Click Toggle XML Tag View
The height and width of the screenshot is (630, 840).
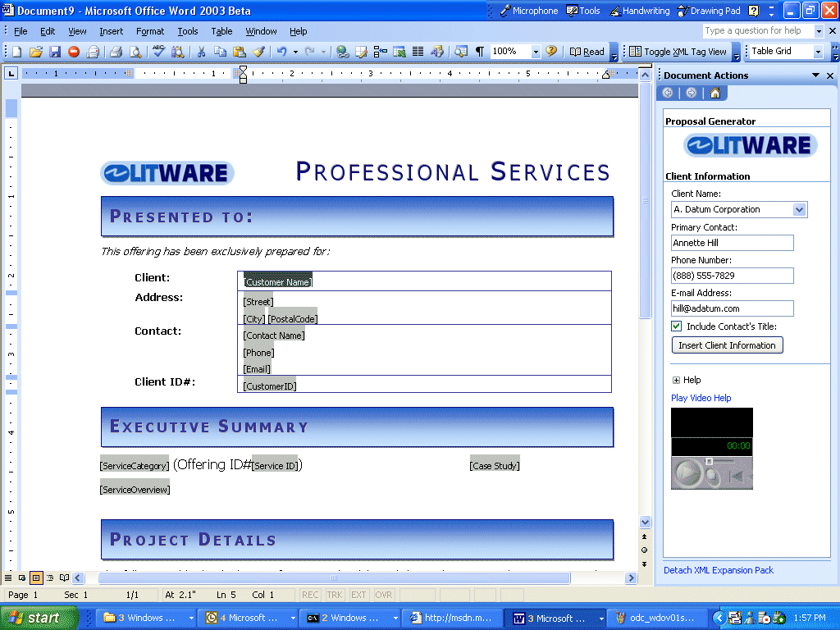click(x=678, y=52)
